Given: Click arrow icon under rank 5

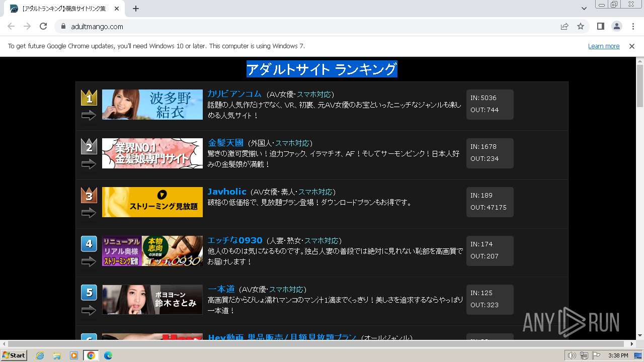Looking at the screenshot, I should [x=89, y=311].
